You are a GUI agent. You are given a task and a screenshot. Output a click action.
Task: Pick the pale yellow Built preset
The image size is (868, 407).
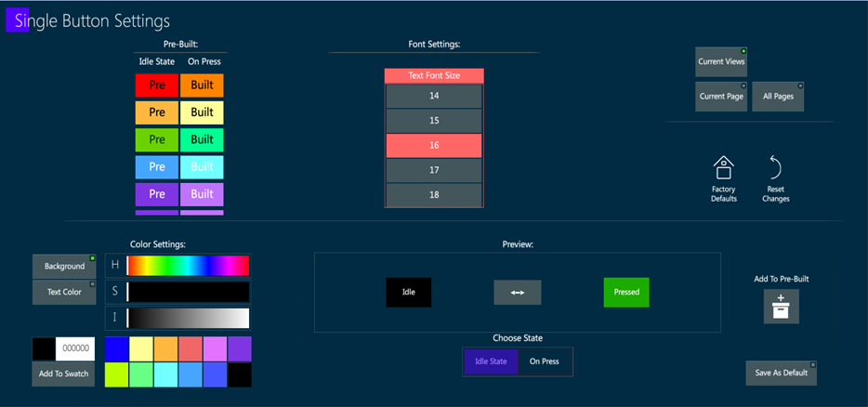202,112
